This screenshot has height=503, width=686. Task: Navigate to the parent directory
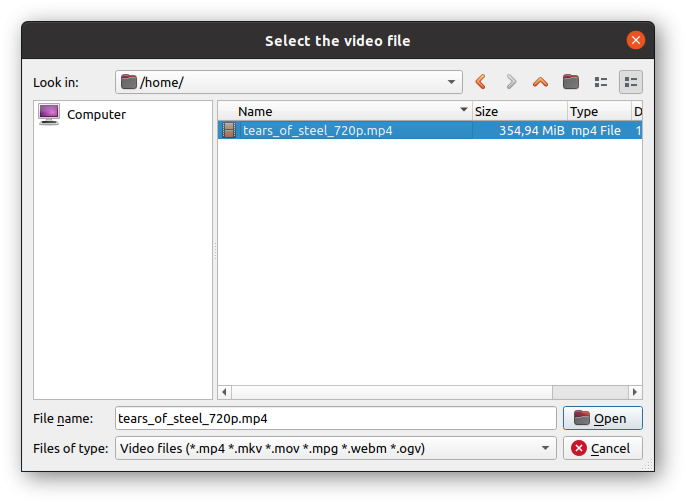point(540,82)
